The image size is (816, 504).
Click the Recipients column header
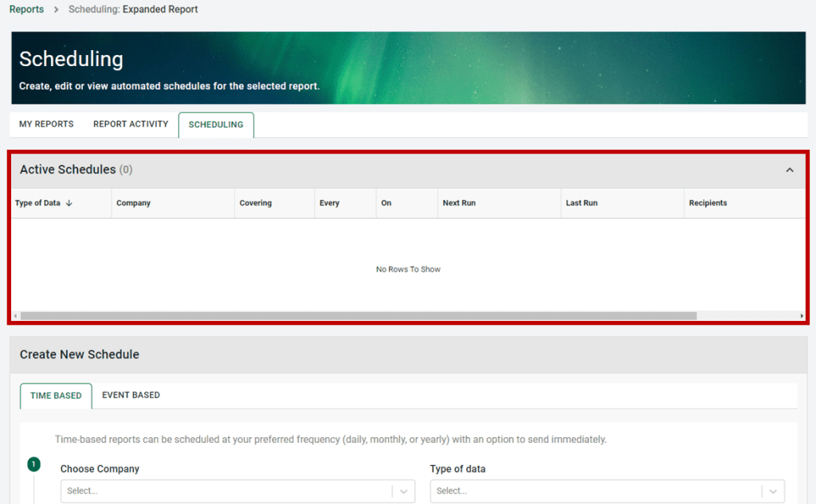(x=708, y=203)
